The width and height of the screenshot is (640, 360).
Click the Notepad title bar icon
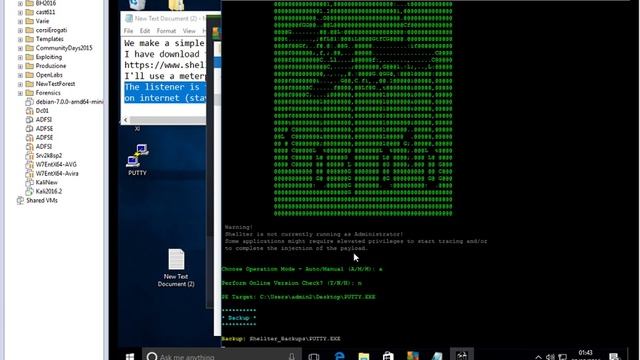coord(129,18)
